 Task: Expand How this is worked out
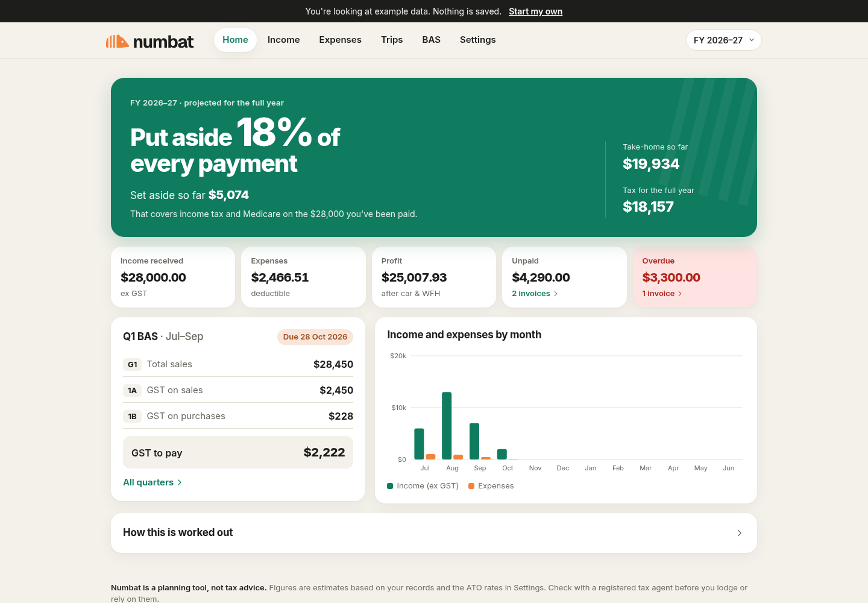(434, 533)
